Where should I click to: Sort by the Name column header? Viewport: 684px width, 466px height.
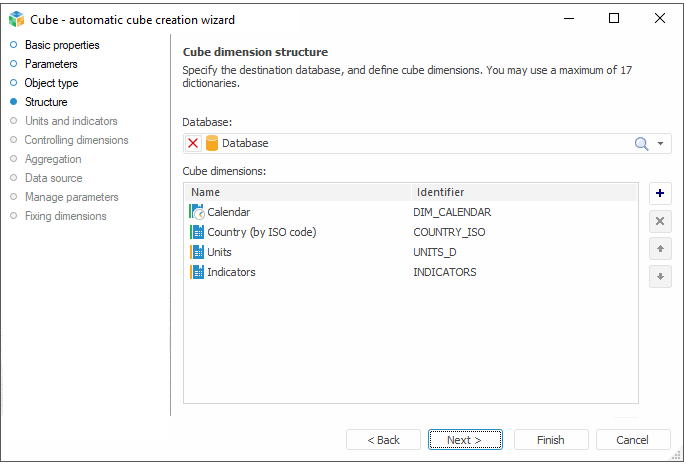pyautogui.click(x=297, y=192)
